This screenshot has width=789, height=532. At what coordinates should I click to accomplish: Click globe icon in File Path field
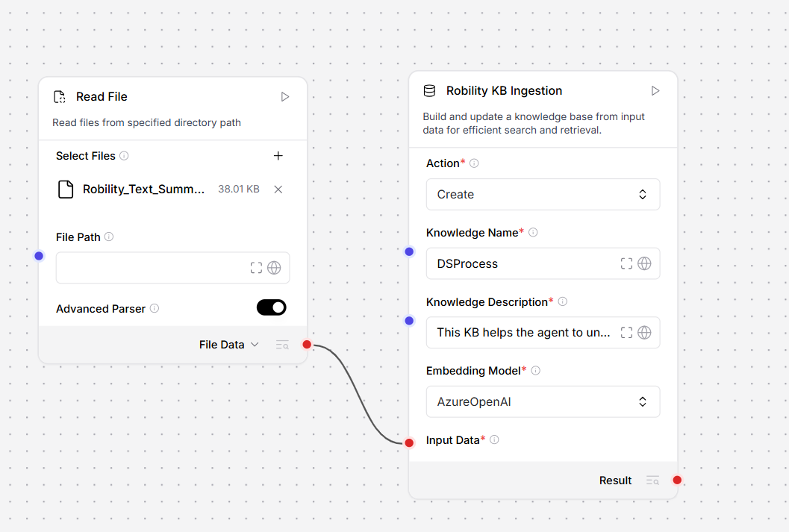(x=274, y=268)
